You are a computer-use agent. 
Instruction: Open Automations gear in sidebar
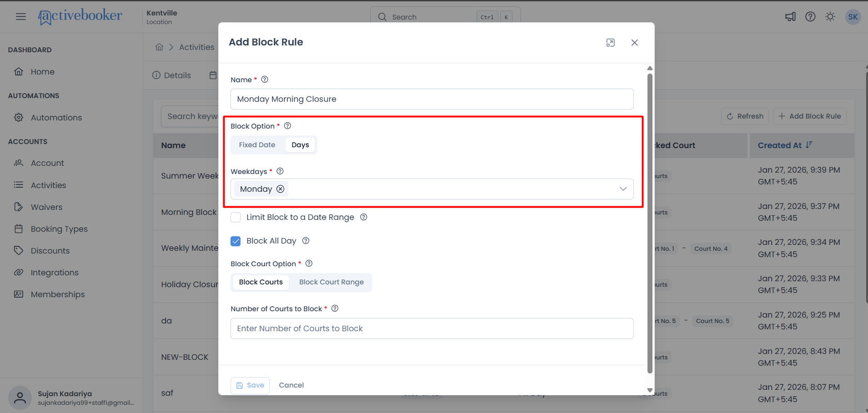pyautogui.click(x=19, y=118)
